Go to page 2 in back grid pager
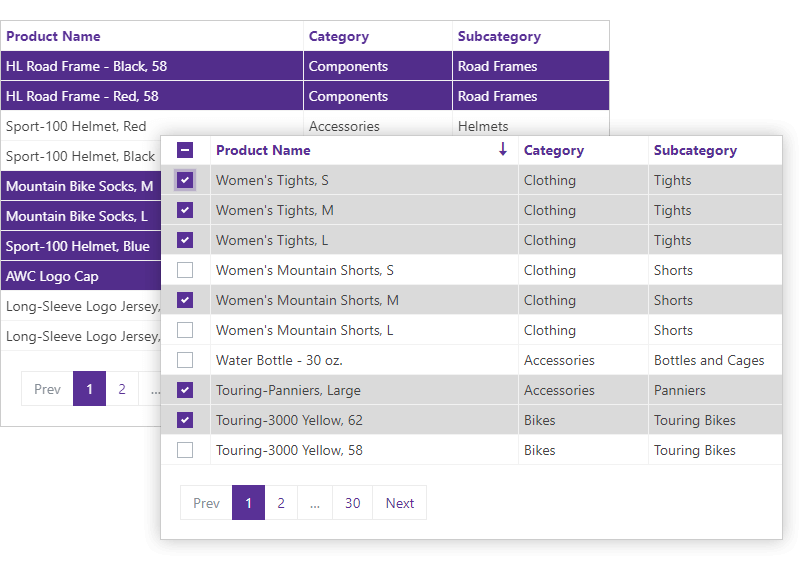 (x=122, y=389)
